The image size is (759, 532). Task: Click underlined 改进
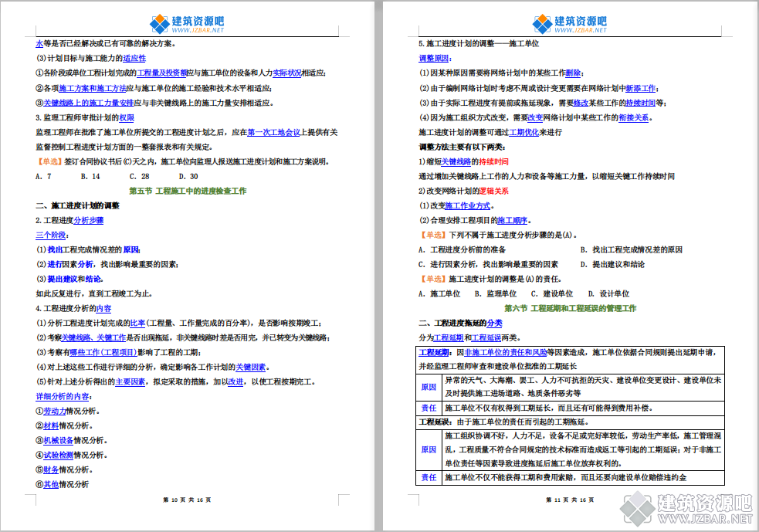tap(235, 382)
